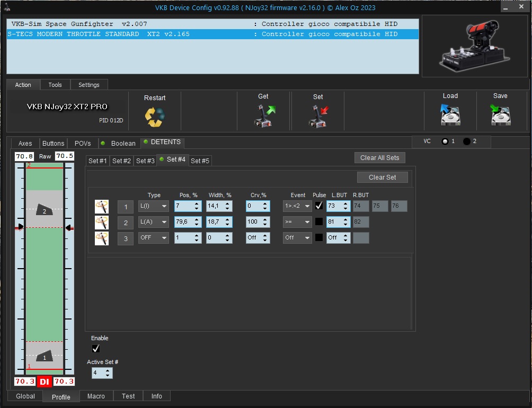The width and height of the screenshot is (532, 408).
Task: Click detent marker 2 on the axis bar
Action: (x=45, y=210)
